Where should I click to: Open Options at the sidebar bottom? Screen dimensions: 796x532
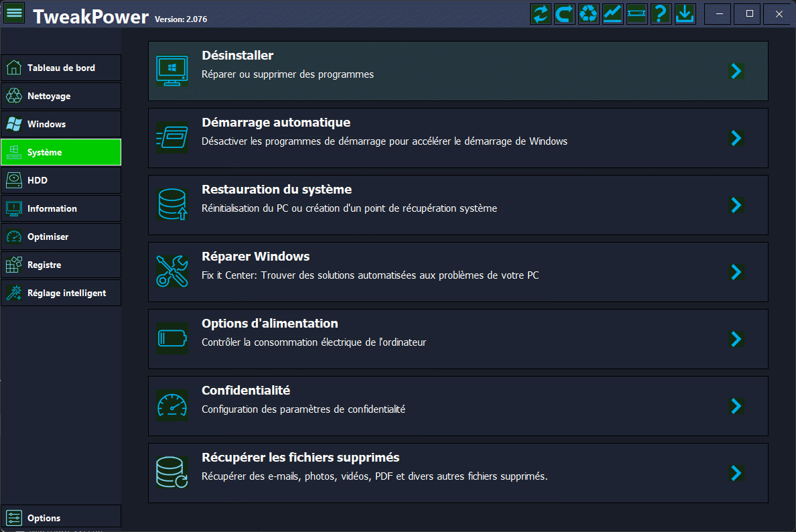click(x=61, y=518)
